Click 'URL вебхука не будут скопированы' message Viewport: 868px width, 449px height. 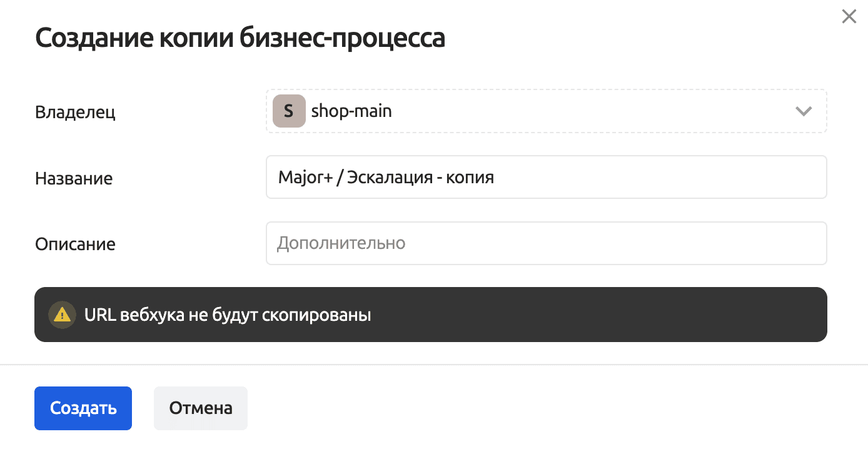[228, 315]
